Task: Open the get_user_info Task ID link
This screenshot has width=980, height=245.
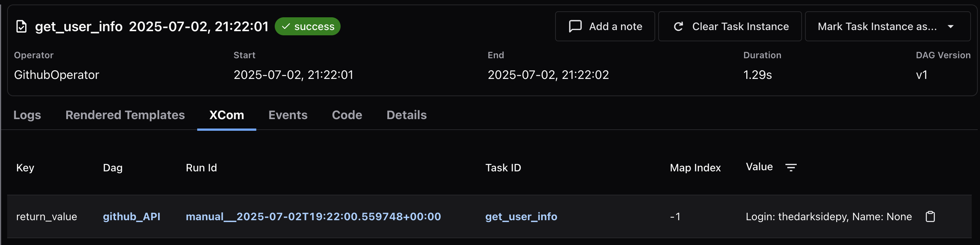Action: pyautogui.click(x=521, y=217)
